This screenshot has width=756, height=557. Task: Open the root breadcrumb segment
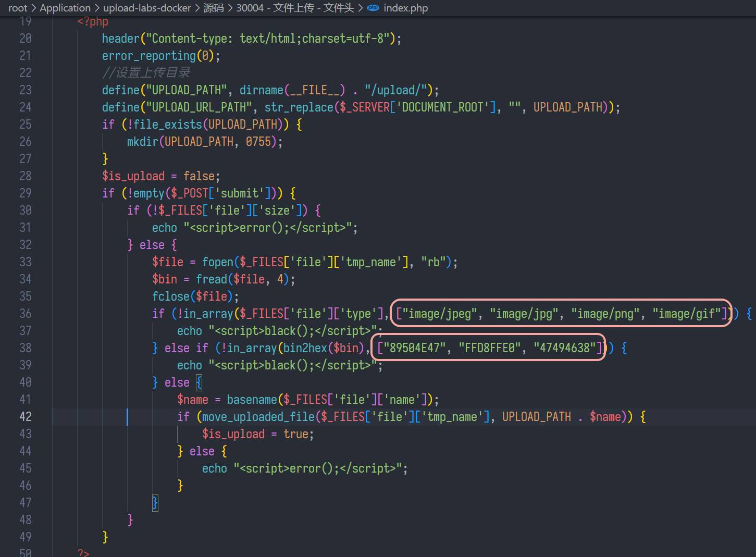tap(18, 8)
